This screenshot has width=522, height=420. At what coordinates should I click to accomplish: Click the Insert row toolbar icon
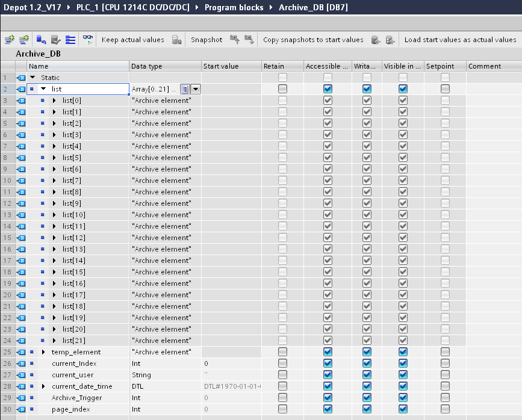(x=9, y=40)
